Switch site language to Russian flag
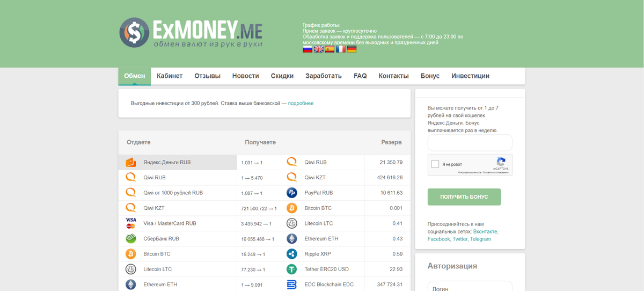 [x=308, y=49]
